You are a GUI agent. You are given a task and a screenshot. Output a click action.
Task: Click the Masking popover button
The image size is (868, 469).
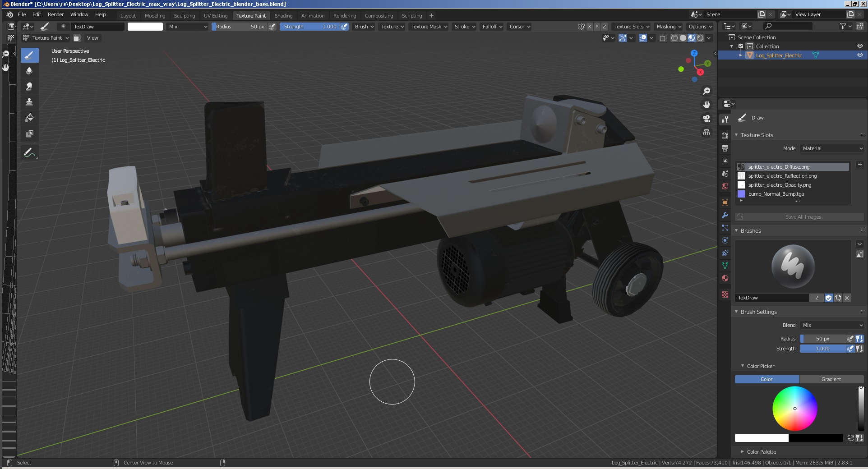[x=669, y=27]
